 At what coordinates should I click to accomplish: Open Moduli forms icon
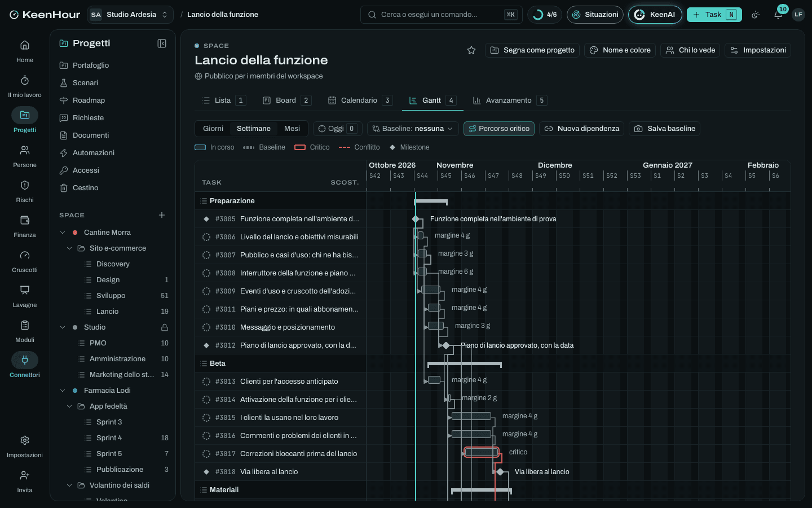click(x=25, y=331)
